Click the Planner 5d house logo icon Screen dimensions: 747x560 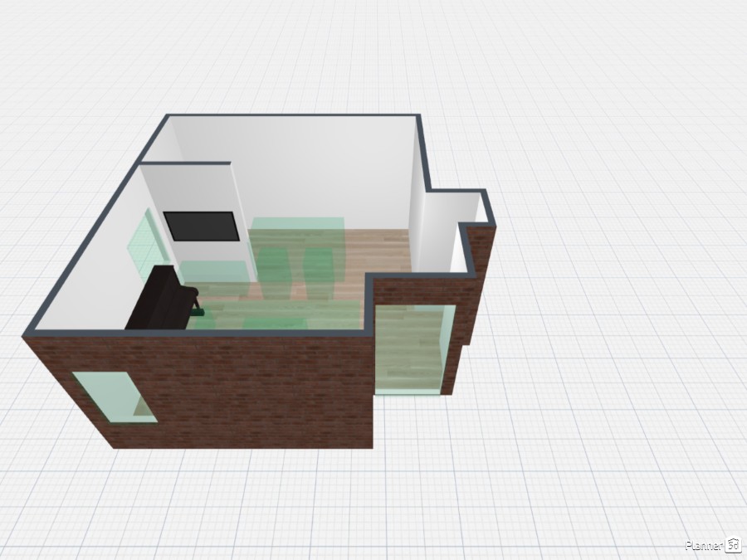point(734,545)
